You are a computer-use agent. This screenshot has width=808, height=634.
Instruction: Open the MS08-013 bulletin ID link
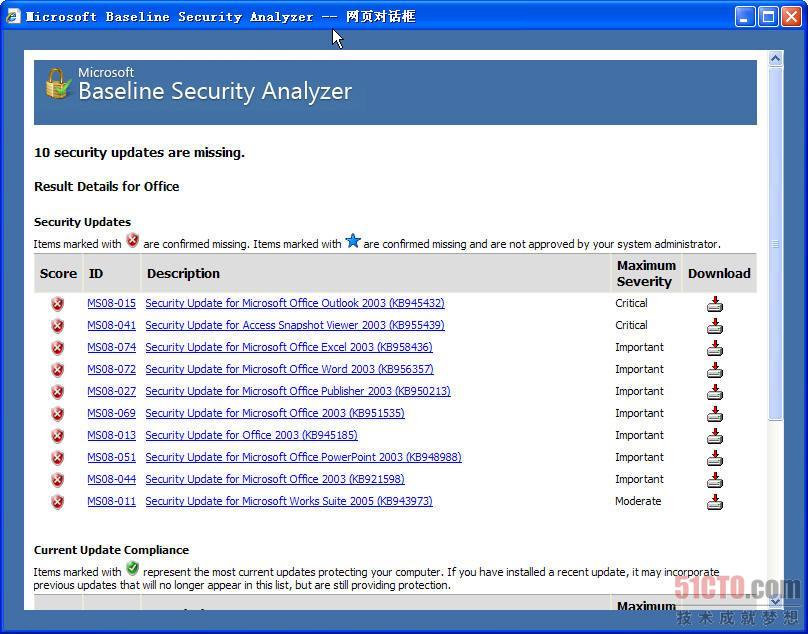tap(111, 436)
